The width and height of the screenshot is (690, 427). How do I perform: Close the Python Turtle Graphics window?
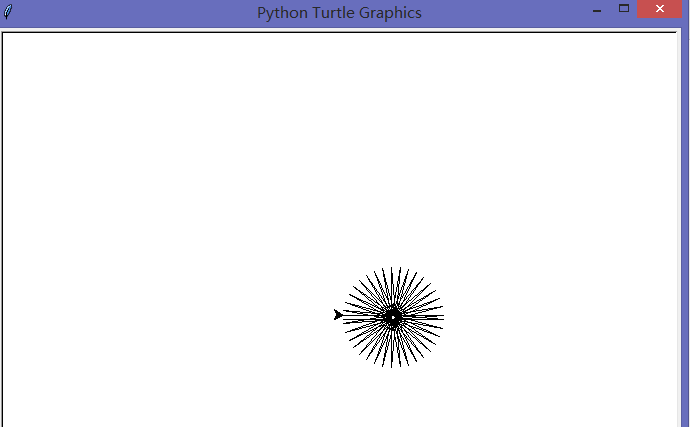(x=659, y=9)
